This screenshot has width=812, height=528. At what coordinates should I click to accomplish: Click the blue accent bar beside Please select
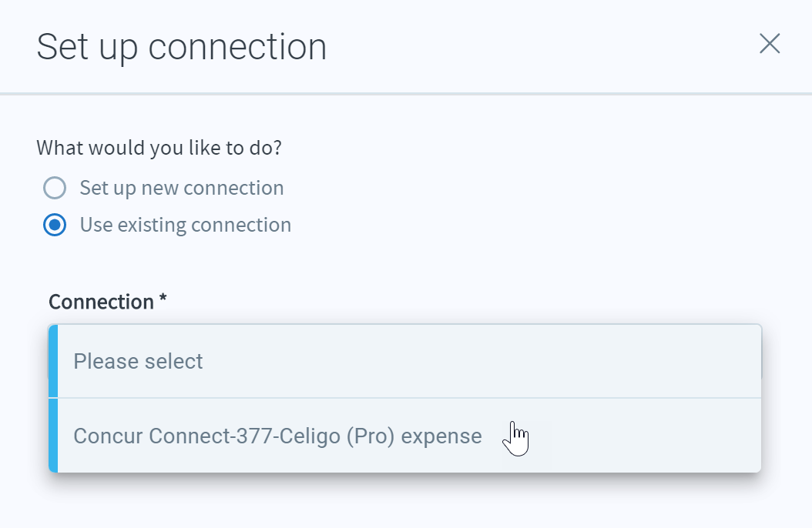coord(53,361)
